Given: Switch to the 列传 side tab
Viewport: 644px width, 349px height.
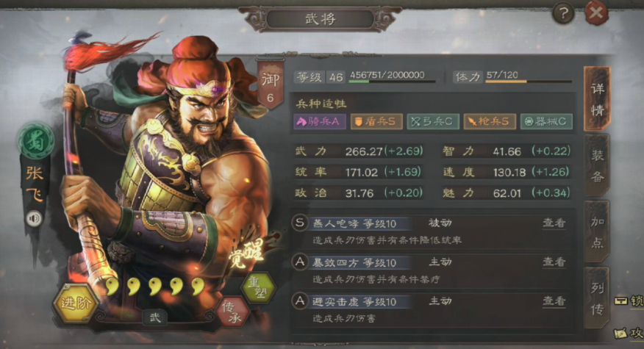Looking at the screenshot, I should point(597,298).
